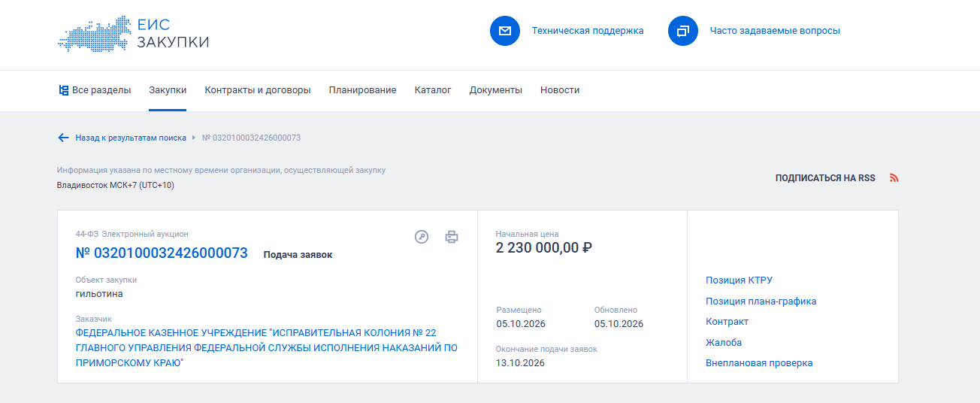
Task: Switch to the Закупки tab
Action: 168,90
